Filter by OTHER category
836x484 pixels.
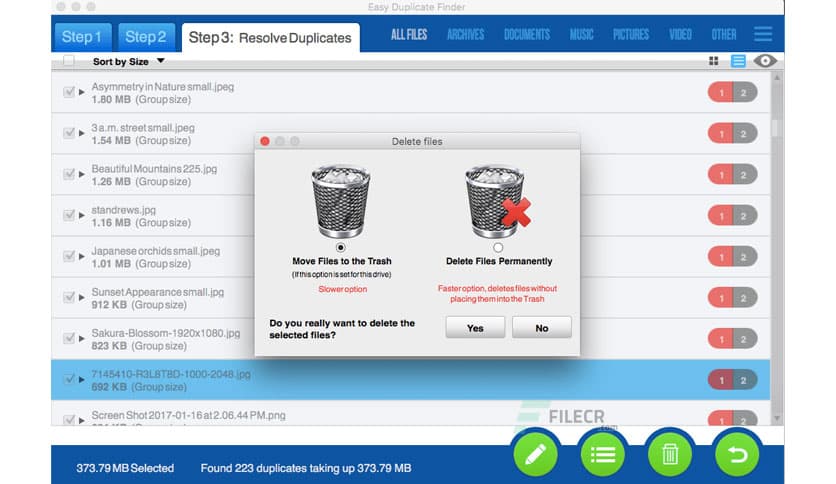coord(724,35)
